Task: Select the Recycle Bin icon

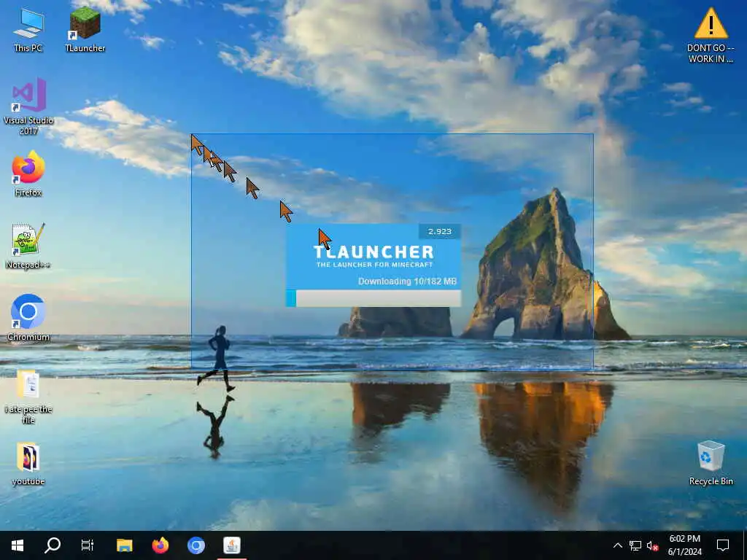Action: (x=711, y=463)
